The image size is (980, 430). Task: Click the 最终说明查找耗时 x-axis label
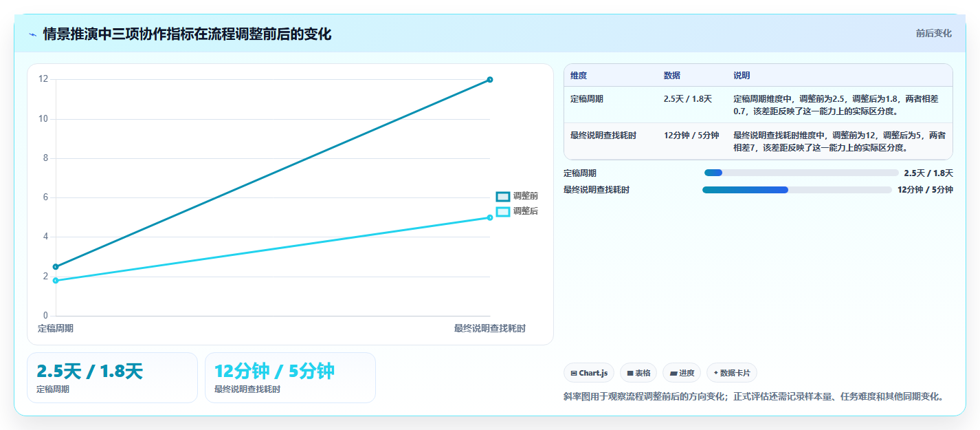(490, 328)
